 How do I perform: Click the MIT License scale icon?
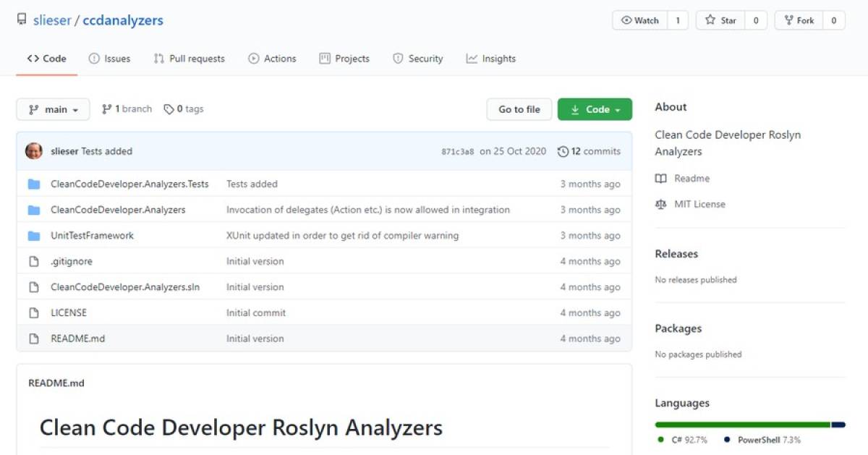pyautogui.click(x=660, y=204)
